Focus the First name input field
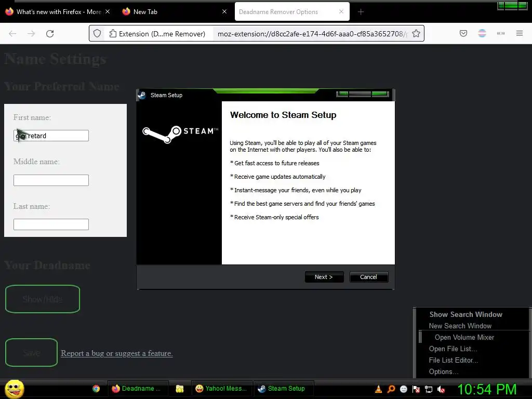 pos(51,136)
